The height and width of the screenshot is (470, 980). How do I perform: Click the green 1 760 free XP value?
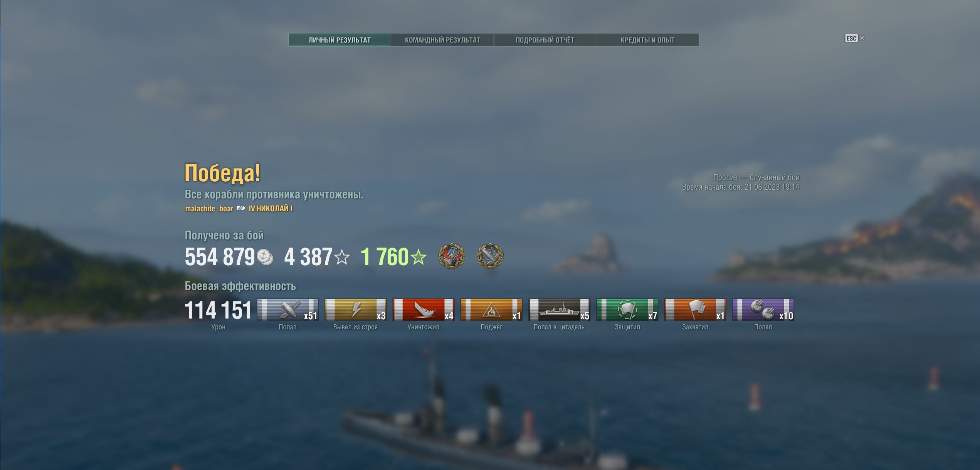[385, 257]
